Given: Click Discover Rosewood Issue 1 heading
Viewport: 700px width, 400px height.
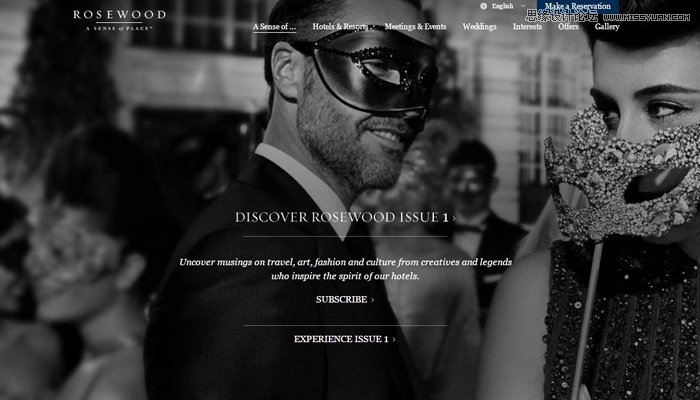Looking at the screenshot, I should point(345,217).
